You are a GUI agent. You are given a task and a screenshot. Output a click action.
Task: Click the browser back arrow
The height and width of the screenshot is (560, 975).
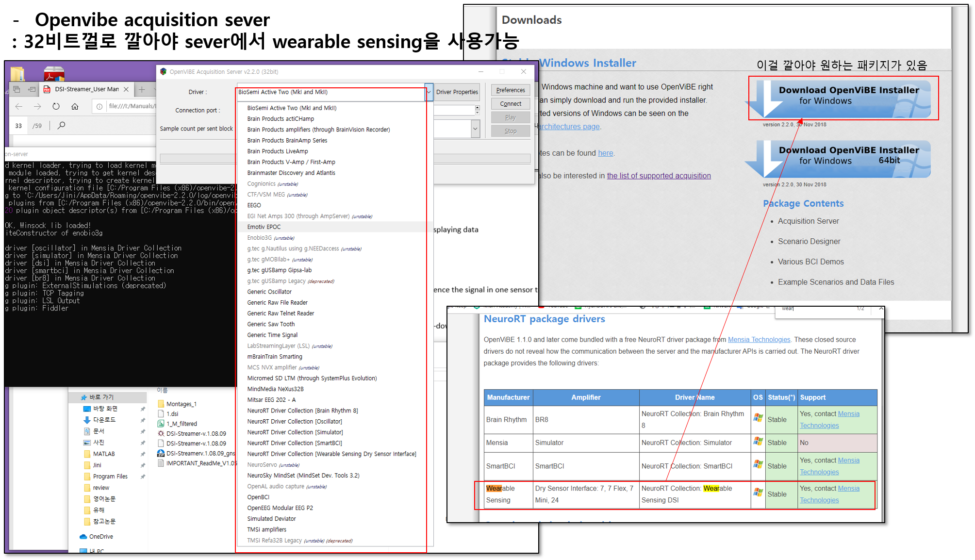click(x=19, y=106)
